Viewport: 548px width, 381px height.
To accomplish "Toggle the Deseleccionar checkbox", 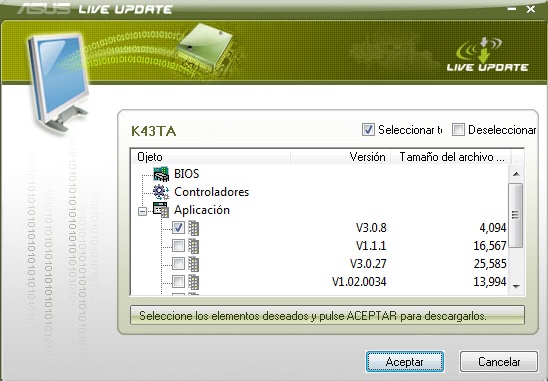I will (x=458, y=130).
